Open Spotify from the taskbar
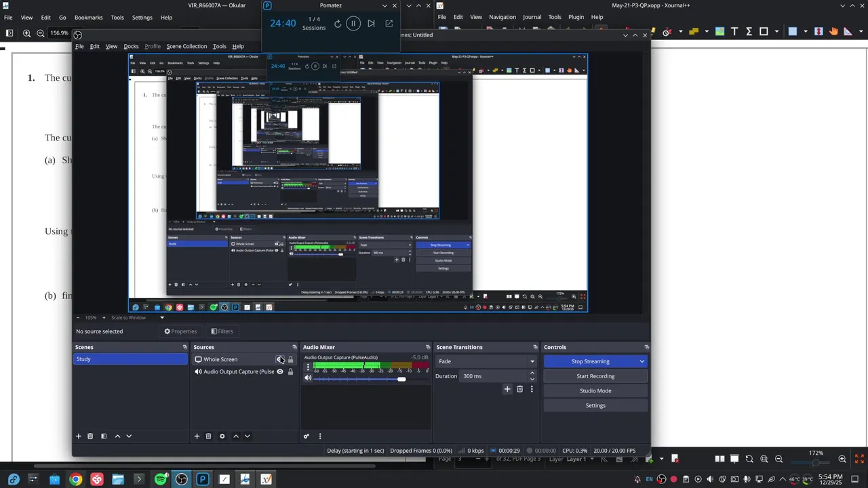Image resolution: width=868 pixels, height=488 pixels. click(161, 479)
